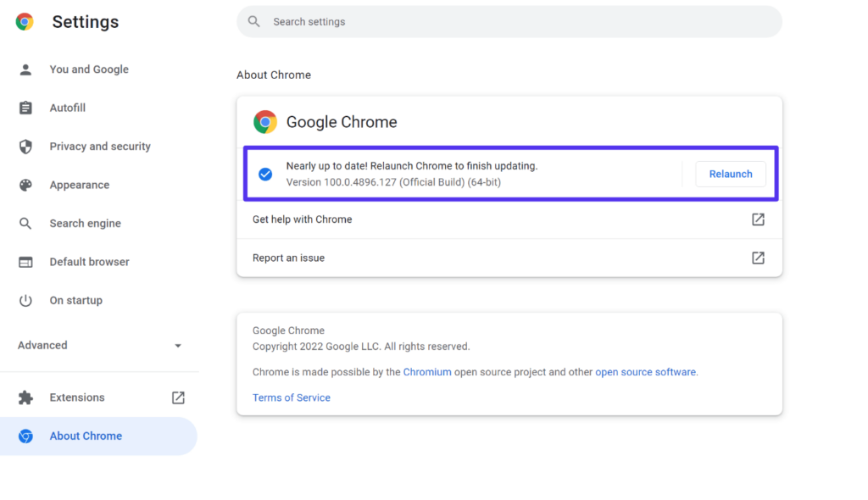
Task: Click the Relaunch button
Action: [730, 174]
